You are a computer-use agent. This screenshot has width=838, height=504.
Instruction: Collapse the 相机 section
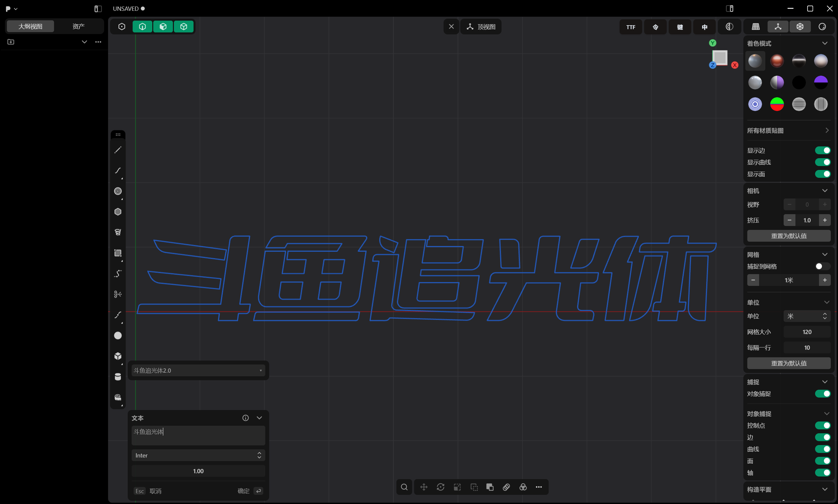click(x=825, y=191)
